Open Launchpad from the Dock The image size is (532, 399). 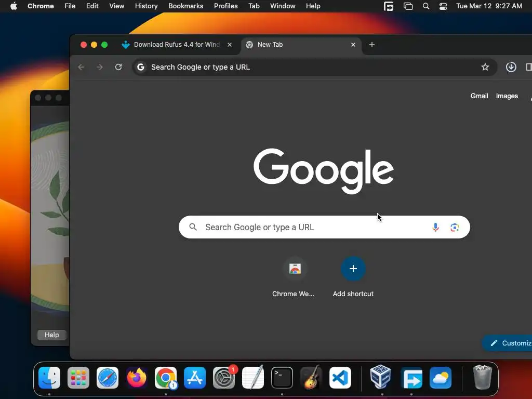coord(78,378)
